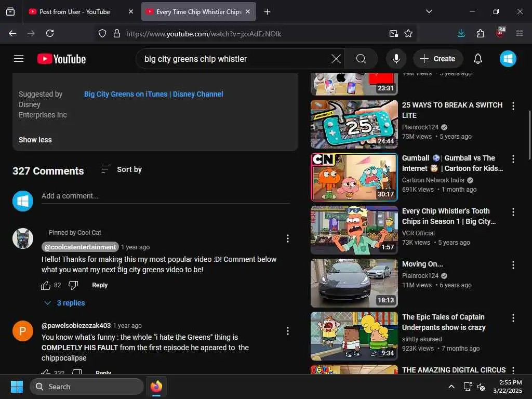Click the page vertical scrollbar
This screenshot has width=532, height=399.
click(x=529, y=135)
